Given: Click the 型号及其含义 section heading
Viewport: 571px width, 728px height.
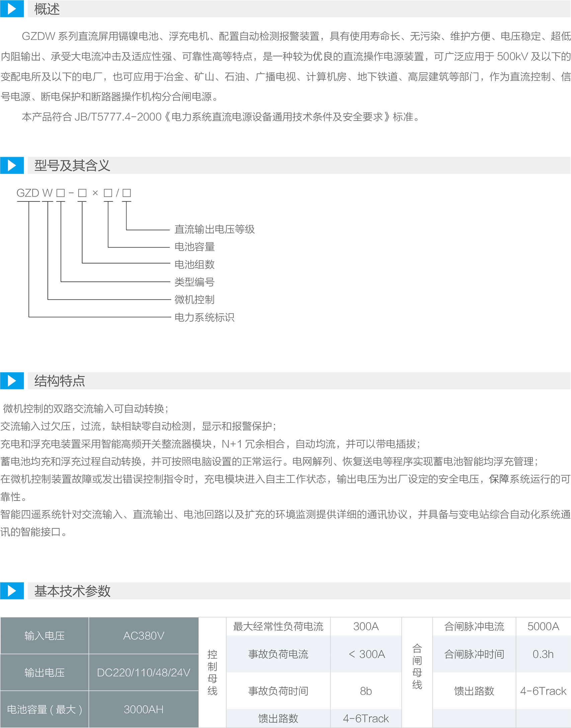Looking at the screenshot, I should click(x=72, y=165).
